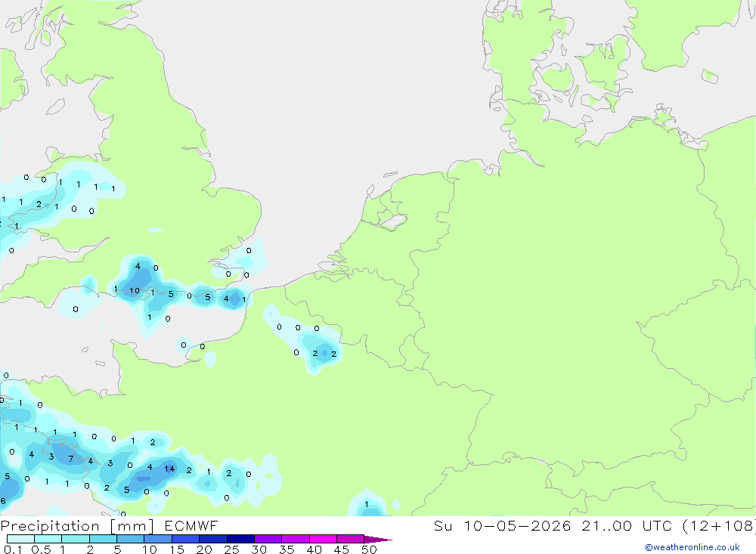
Task: Pick the 45–50 mm legend swatch
Action: [x=351, y=539]
